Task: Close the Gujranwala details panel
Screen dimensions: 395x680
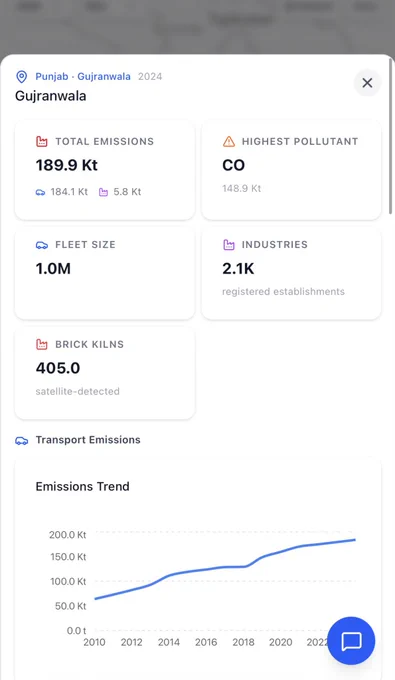Action: (x=367, y=82)
